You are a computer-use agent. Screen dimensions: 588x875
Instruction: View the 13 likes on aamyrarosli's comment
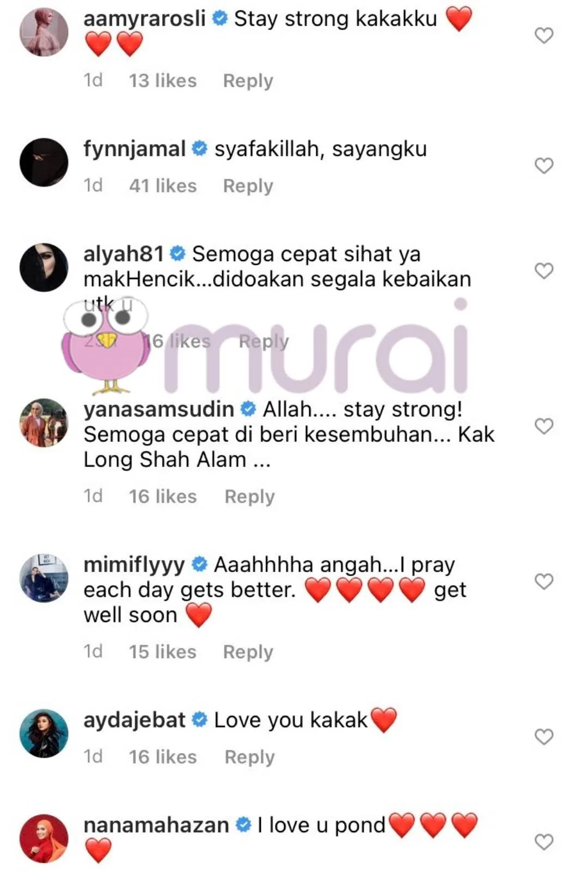[x=163, y=81]
